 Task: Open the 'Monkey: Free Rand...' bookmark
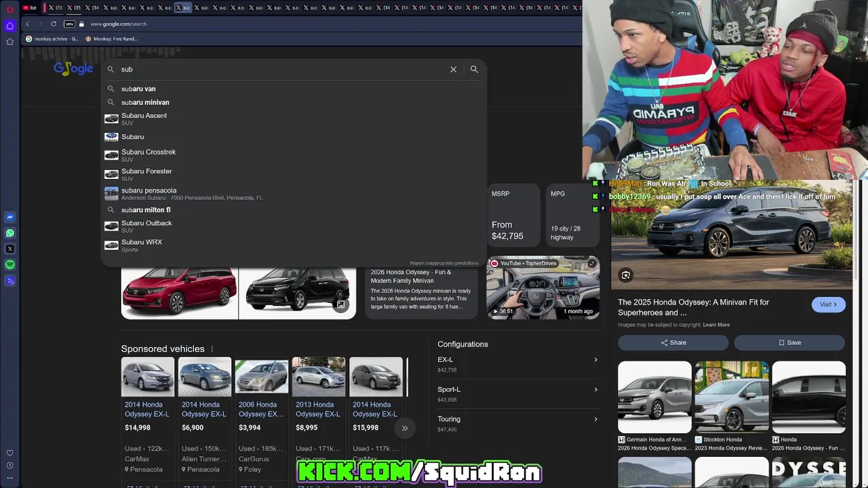click(111, 39)
